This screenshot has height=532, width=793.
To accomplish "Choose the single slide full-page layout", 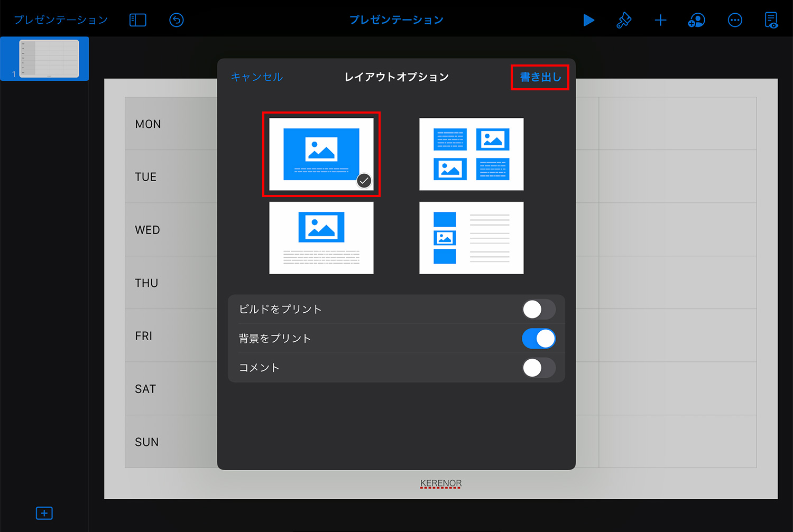I will point(321,154).
